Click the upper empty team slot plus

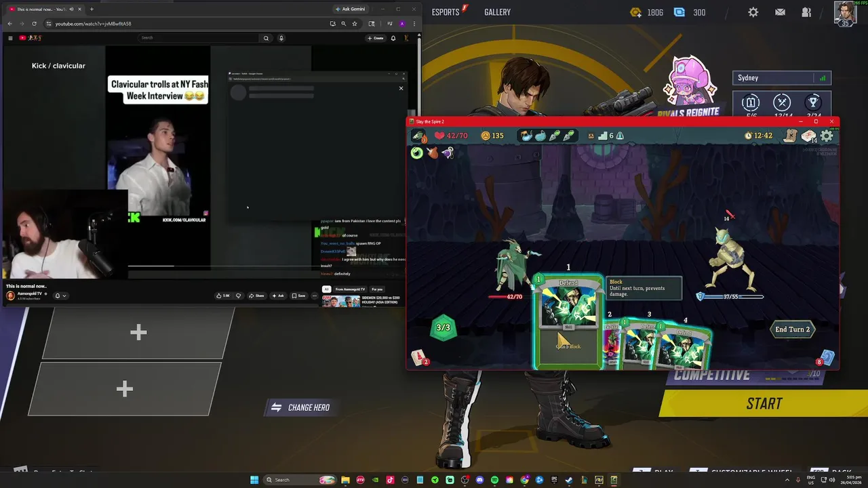pos(138,332)
